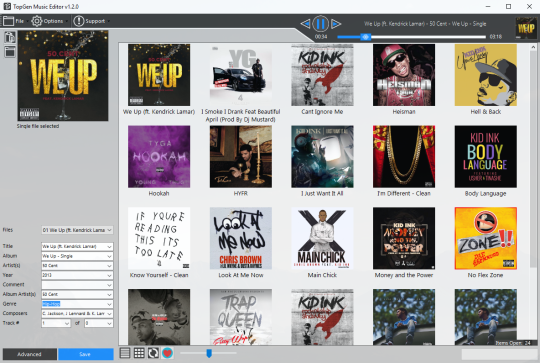Click the thumbnail size slider handle
The height and width of the screenshot is (363, 540).
tap(209, 353)
